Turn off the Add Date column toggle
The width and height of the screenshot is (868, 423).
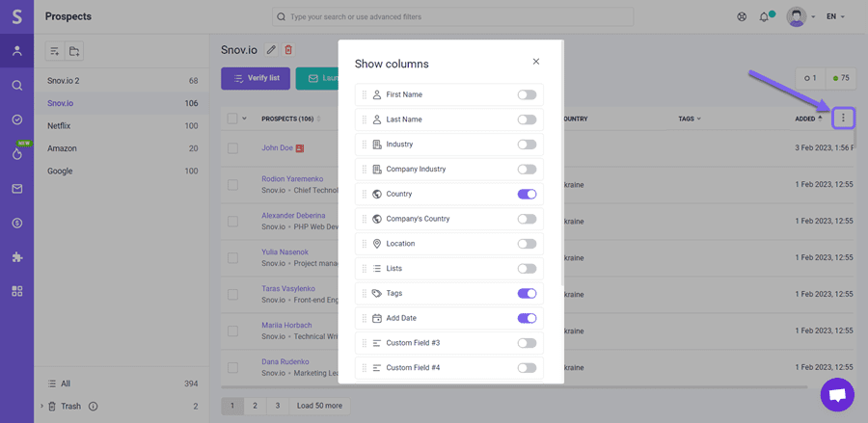tap(527, 318)
